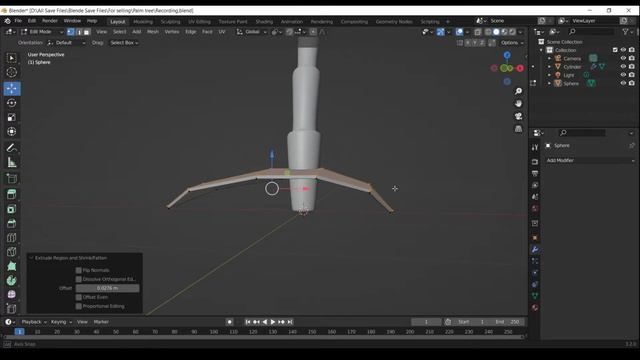Open Orientation Default dropdown
This screenshot has height=360, width=640.
tap(66, 43)
